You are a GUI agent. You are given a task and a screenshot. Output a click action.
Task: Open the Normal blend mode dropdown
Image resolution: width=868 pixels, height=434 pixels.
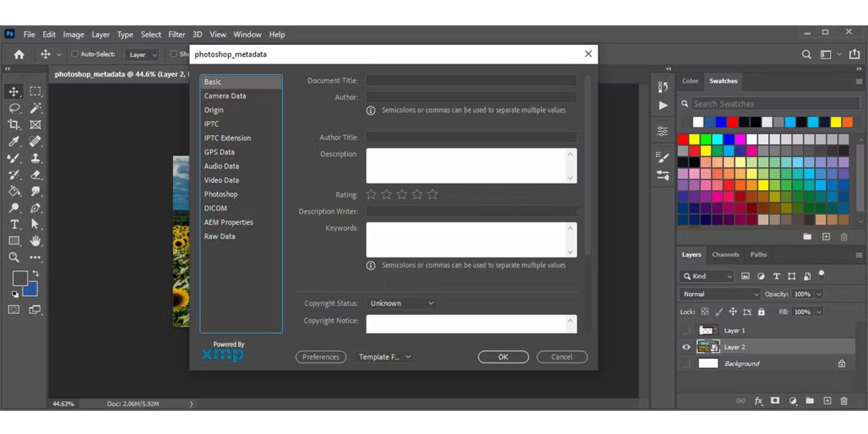pos(720,294)
